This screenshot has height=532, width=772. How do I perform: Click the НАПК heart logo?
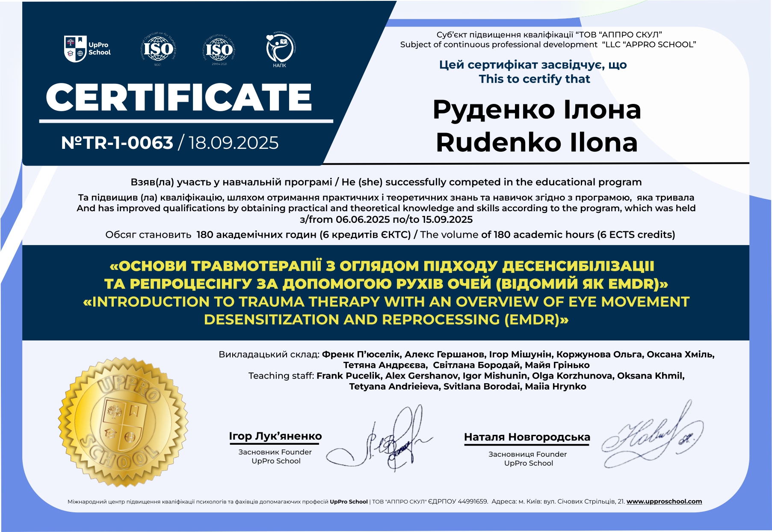[x=280, y=49]
